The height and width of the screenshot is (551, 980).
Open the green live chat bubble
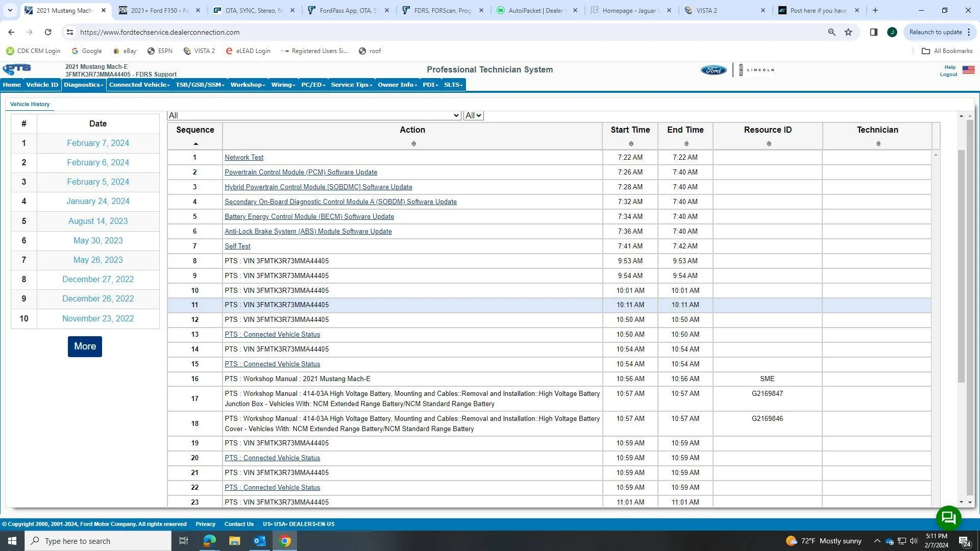tap(948, 518)
